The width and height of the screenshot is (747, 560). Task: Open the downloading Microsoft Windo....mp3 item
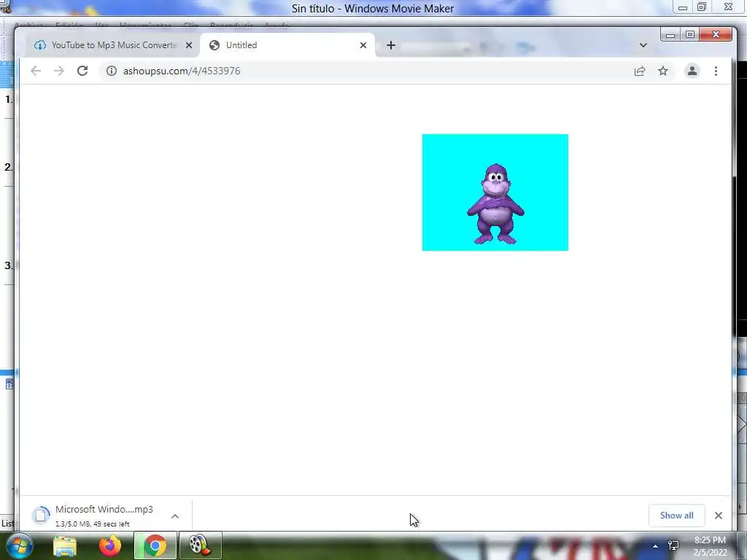104,516
